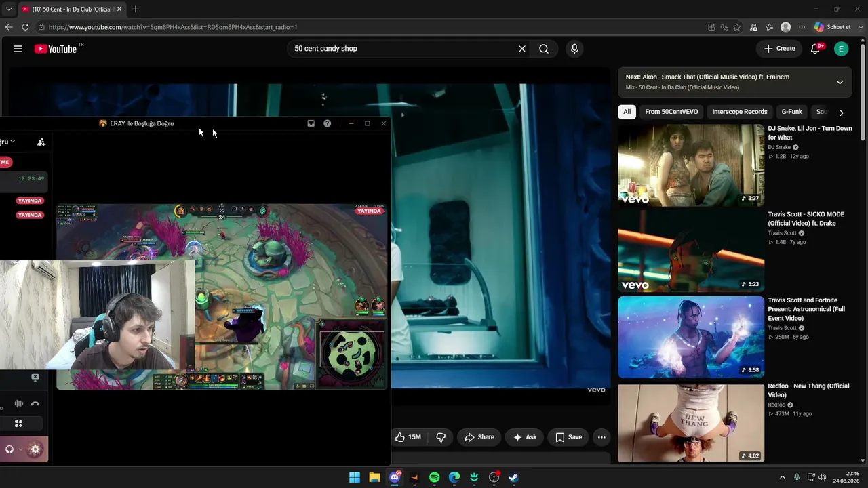Open browser media control music icon
This screenshot has width=868, height=488.
[753, 27]
